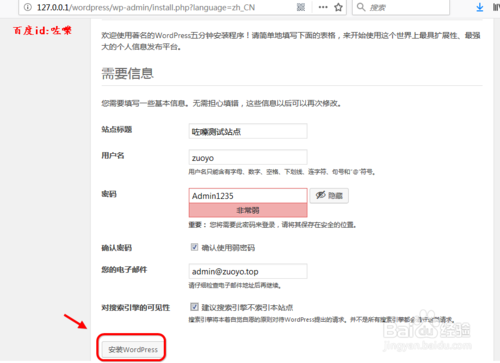Screen dimensions: 500x363
Task: Click the 确认使用弱密码 checkbox label text
Action: [228, 248]
